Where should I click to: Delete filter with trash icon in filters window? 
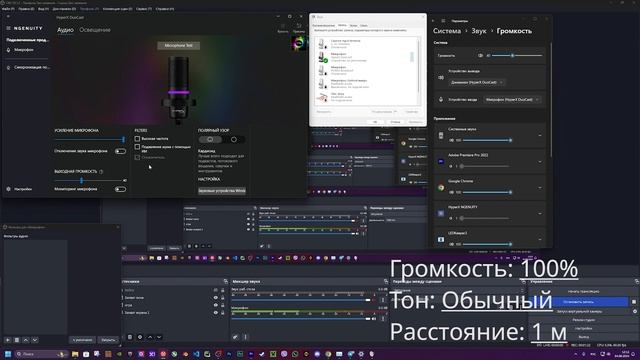17,340
